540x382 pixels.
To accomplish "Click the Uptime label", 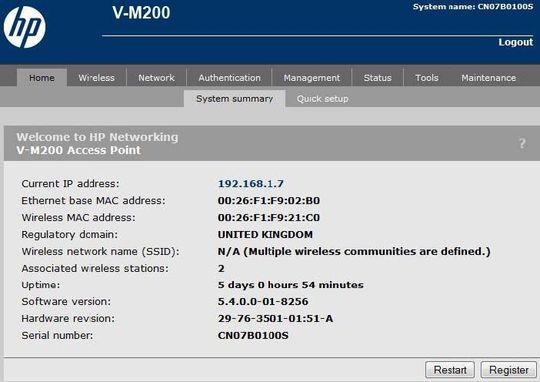I will (41, 285).
